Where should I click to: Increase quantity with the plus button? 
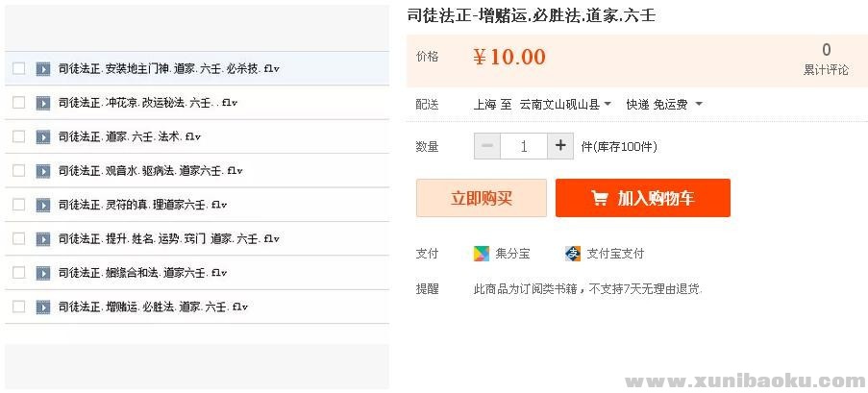tap(560, 146)
